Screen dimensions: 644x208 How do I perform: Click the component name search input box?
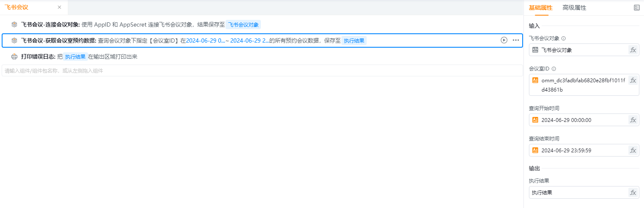(x=261, y=71)
